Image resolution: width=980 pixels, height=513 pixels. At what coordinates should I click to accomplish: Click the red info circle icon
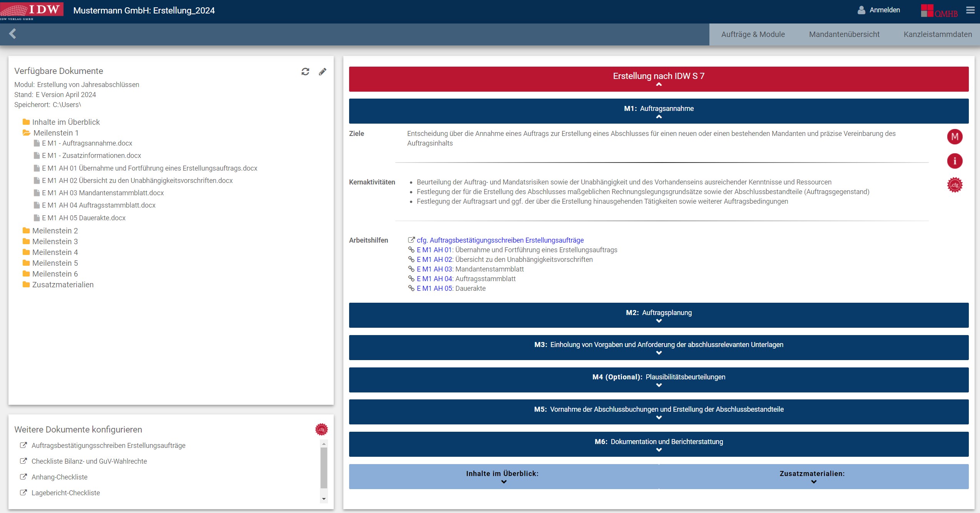(955, 161)
